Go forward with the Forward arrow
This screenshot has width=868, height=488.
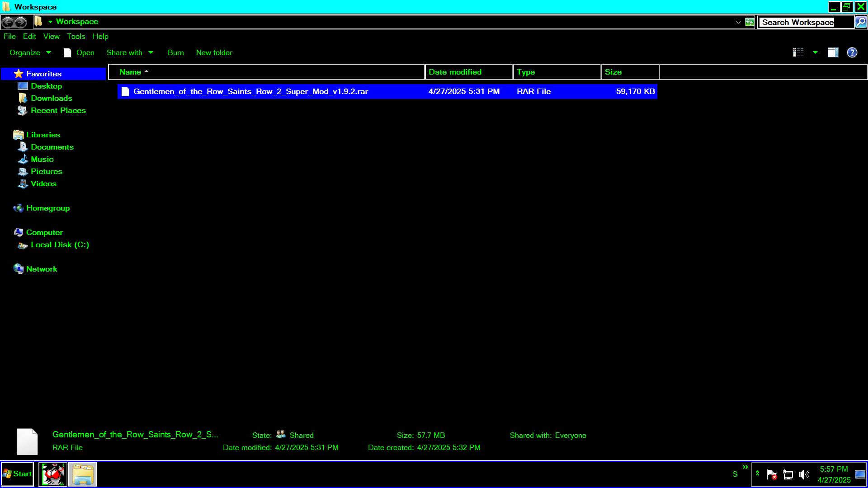tap(21, 22)
